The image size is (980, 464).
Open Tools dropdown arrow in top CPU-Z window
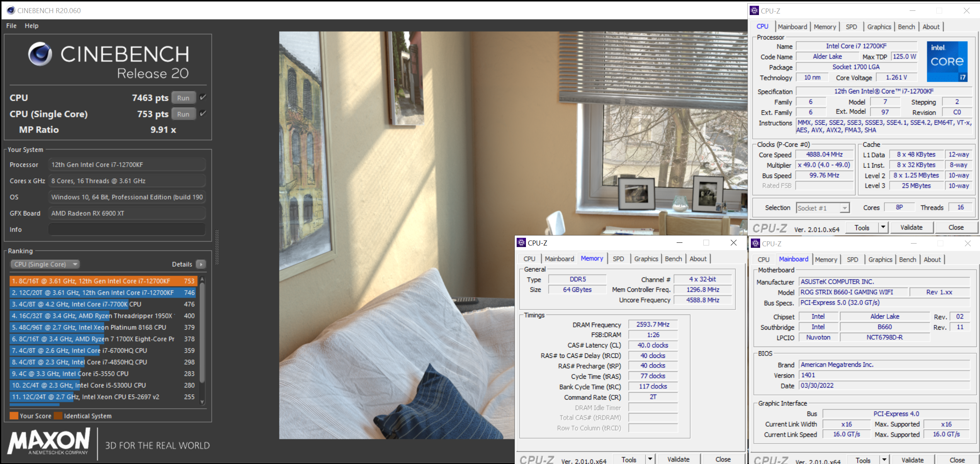(x=883, y=228)
